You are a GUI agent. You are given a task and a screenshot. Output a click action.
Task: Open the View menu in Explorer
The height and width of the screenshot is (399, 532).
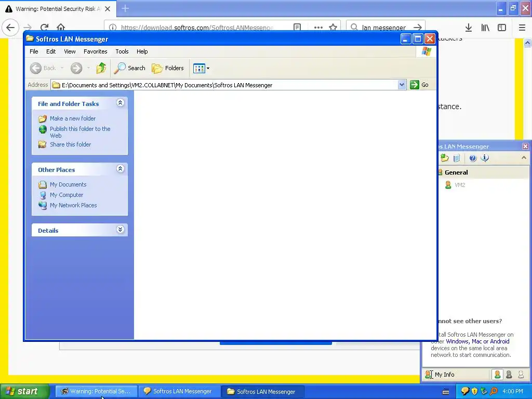[x=70, y=51]
